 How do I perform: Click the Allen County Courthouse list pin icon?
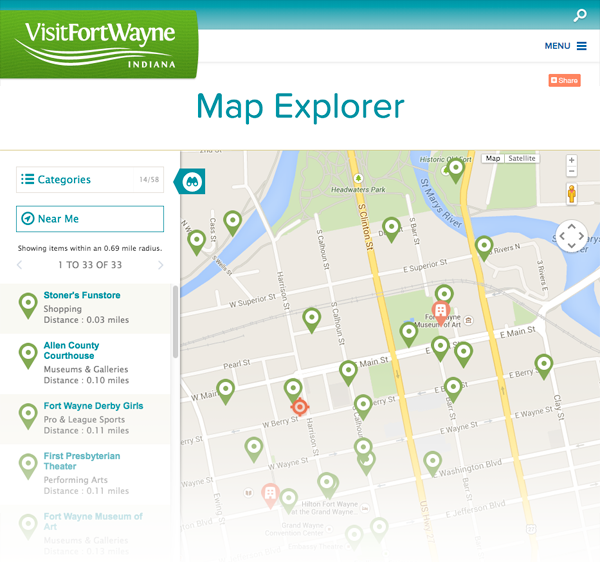(28, 356)
